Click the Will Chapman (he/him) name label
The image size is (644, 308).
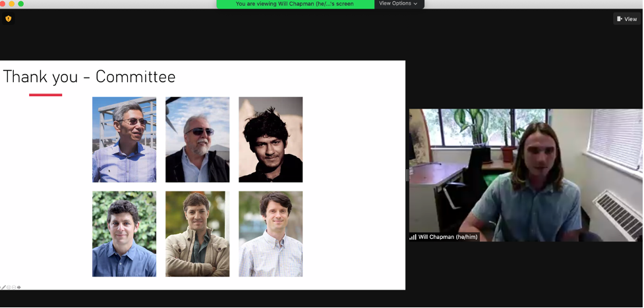448,237
